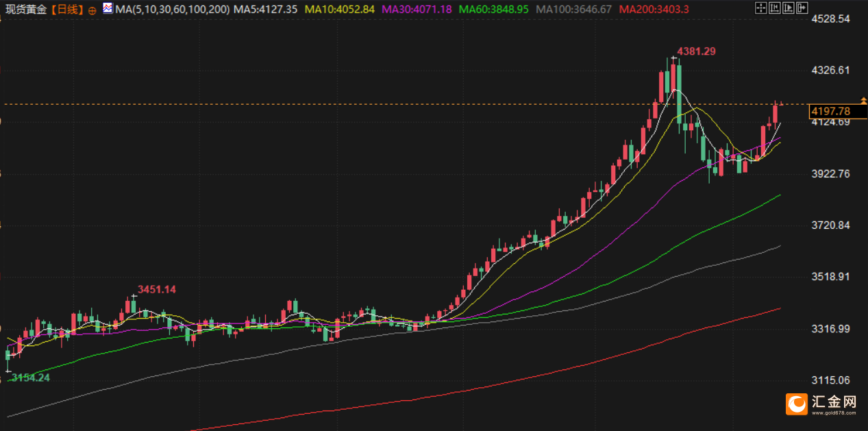This screenshot has height=431, width=868.
Task: Click the orange circled-plus icon beside 日线
Action: 92,10
